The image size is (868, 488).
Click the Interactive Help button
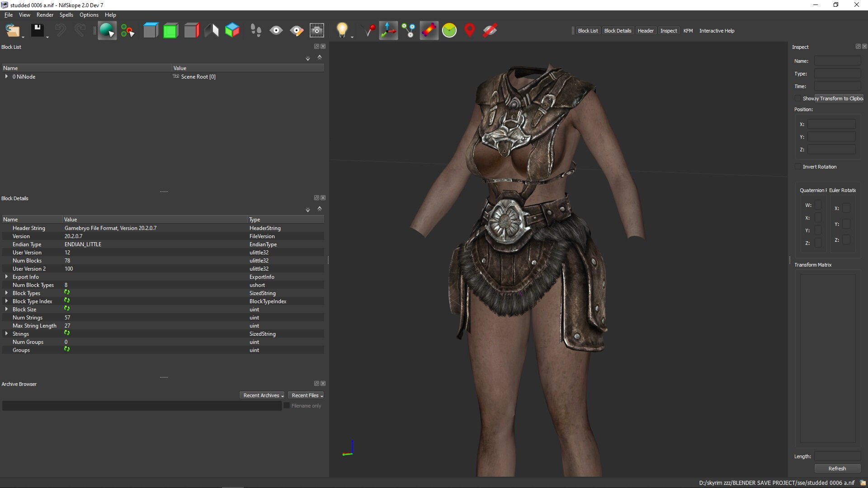[717, 31]
